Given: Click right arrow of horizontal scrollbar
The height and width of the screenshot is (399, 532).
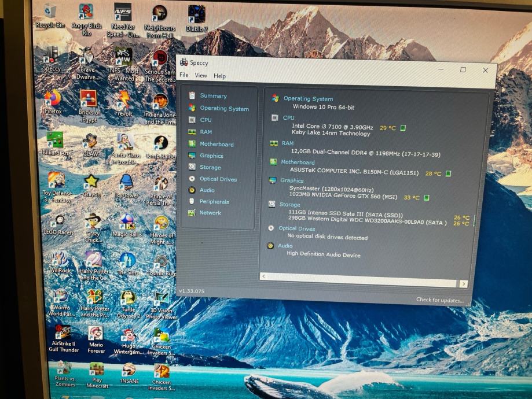Looking at the screenshot, I should (x=464, y=284).
